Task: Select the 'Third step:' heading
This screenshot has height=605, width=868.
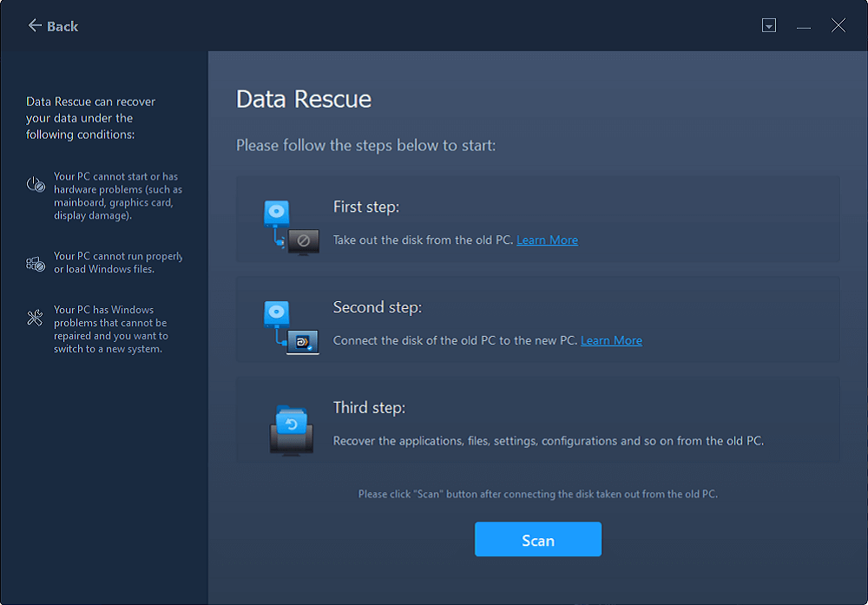Action: tap(369, 408)
